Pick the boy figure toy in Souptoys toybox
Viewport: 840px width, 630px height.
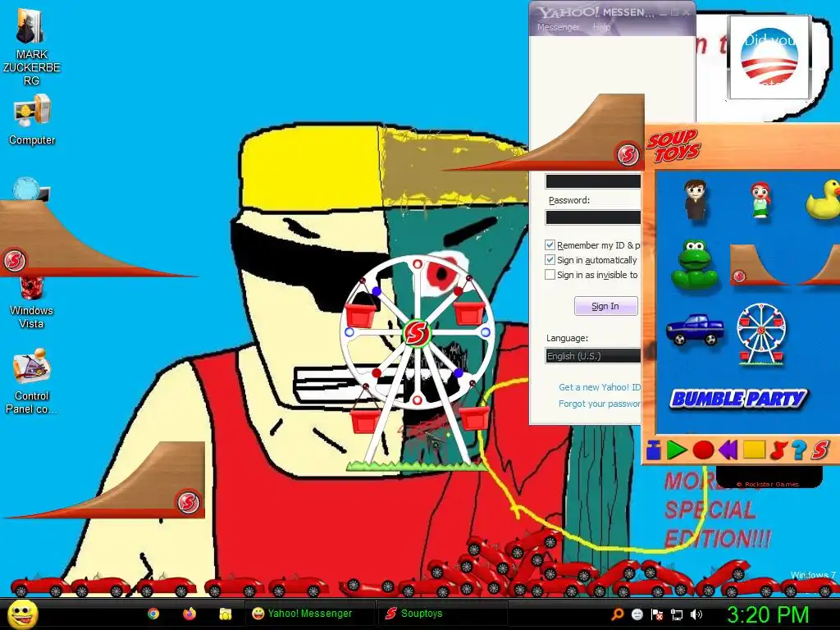coord(696,200)
